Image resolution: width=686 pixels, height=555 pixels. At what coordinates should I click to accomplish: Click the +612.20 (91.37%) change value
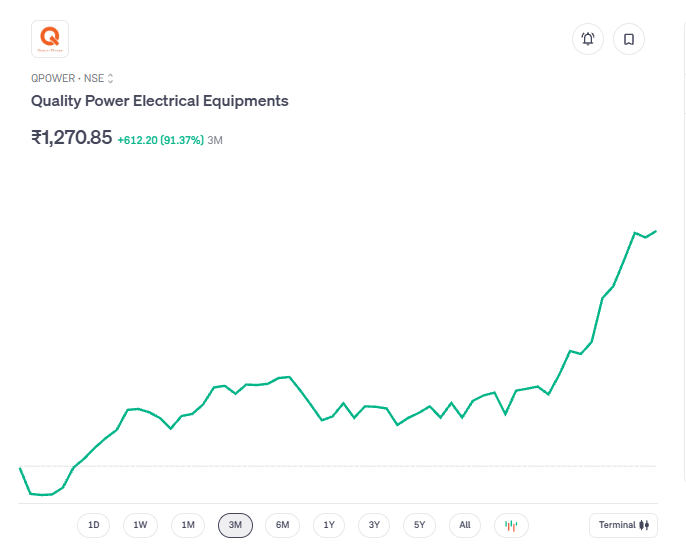pos(160,140)
